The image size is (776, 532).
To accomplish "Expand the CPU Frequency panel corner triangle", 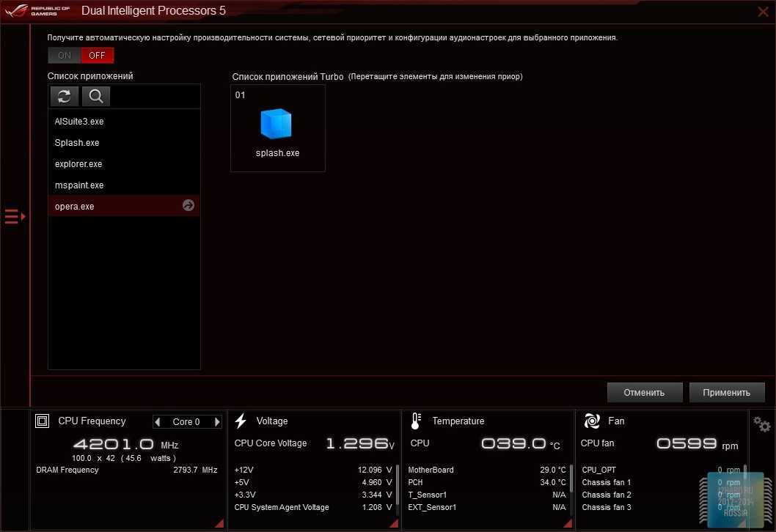I will [x=219, y=523].
